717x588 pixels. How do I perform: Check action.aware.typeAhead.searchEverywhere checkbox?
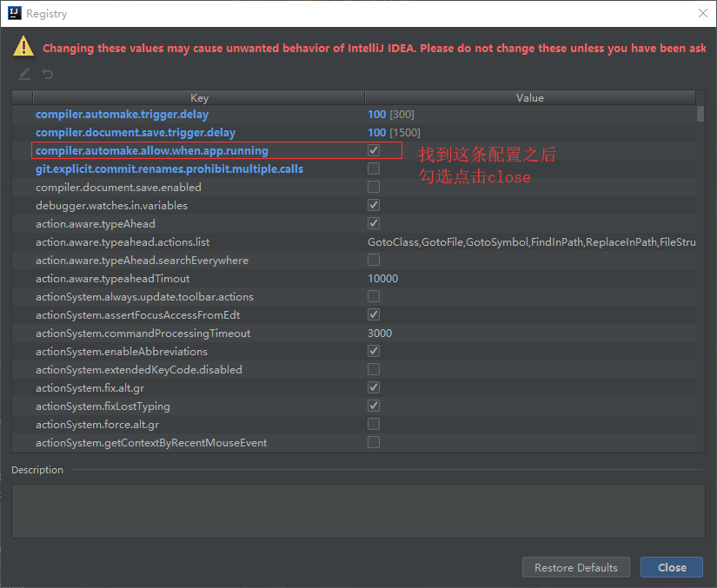374,260
